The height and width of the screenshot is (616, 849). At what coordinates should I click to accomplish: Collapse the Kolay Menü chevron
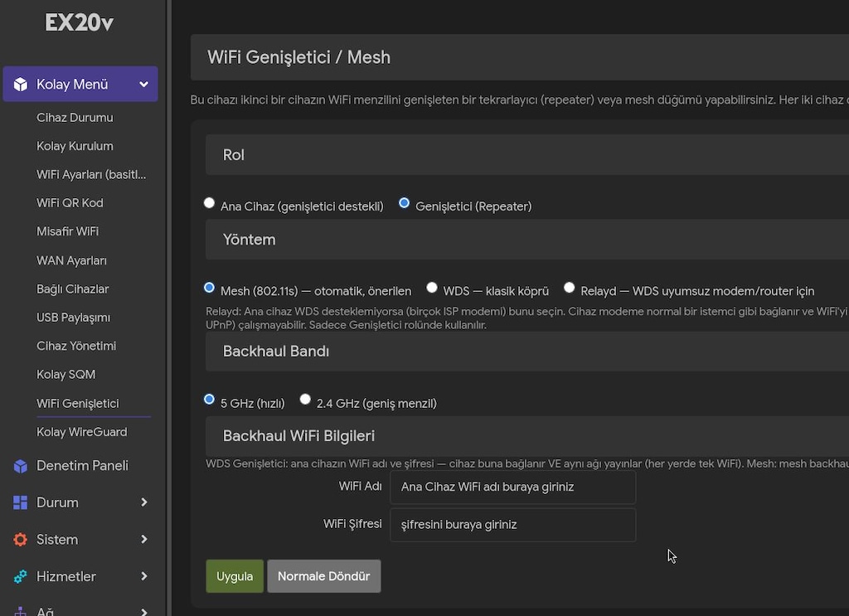[144, 85]
